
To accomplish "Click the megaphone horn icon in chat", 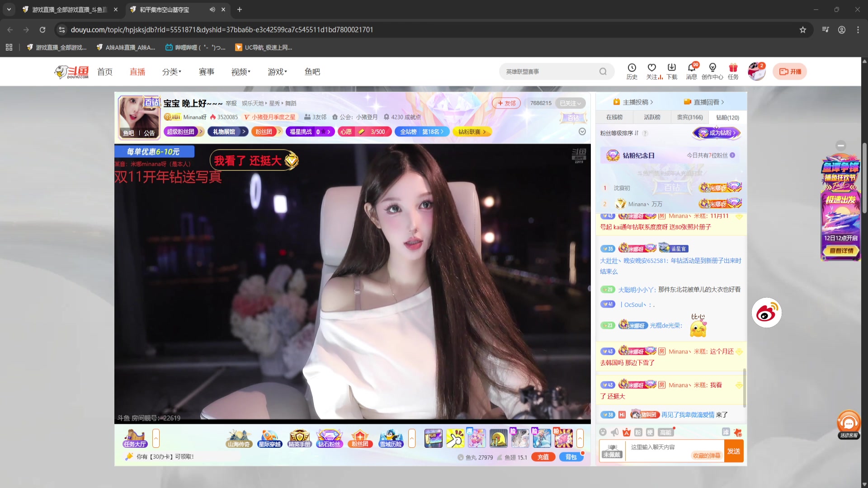I will coord(614,432).
